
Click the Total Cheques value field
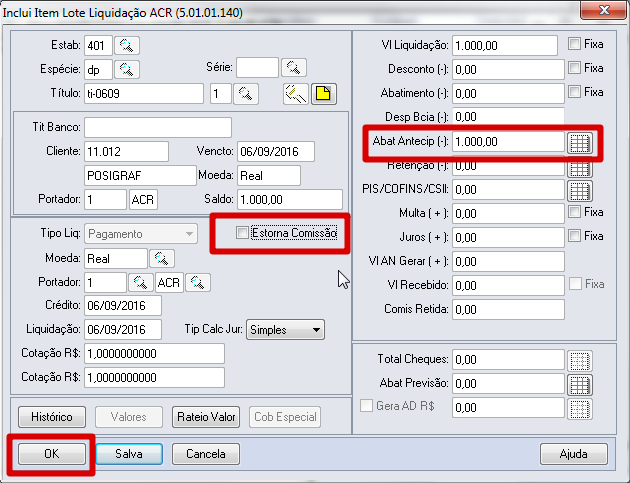tap(508, 360)
